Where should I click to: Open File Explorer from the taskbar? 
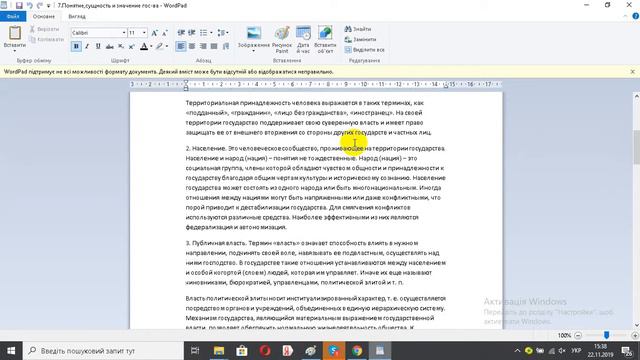pos(219,351)
